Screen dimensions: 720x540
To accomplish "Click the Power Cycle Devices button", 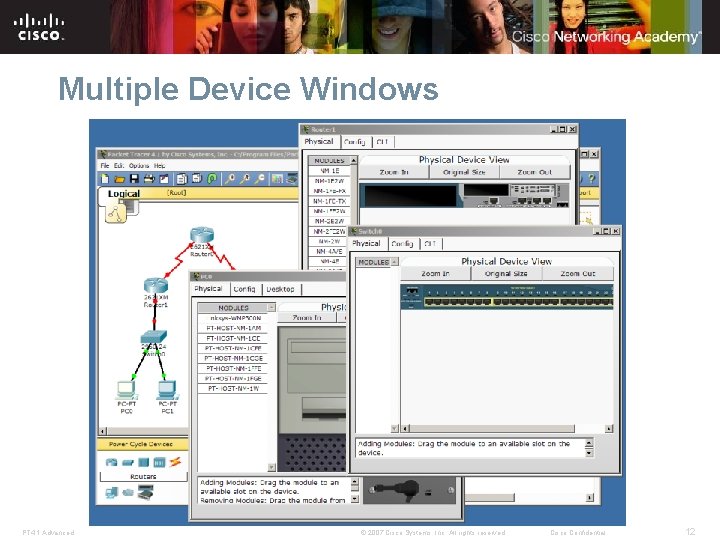I will click(141, 444).
